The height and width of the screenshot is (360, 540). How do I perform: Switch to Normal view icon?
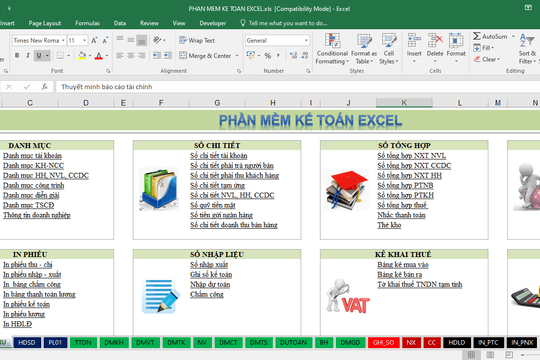471,355
